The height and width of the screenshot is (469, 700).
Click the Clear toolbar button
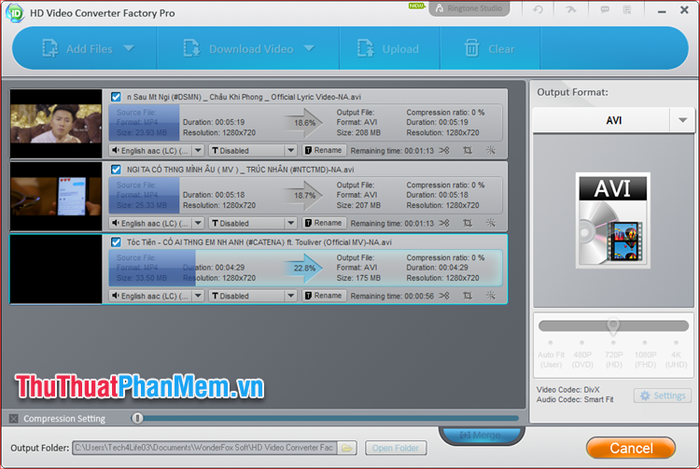pos(490,49)
